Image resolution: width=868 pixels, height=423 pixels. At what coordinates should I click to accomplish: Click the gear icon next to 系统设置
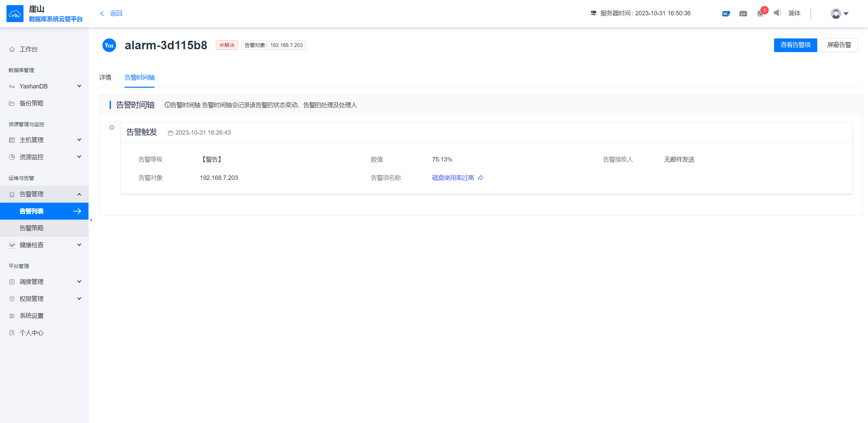coord(12,316)
